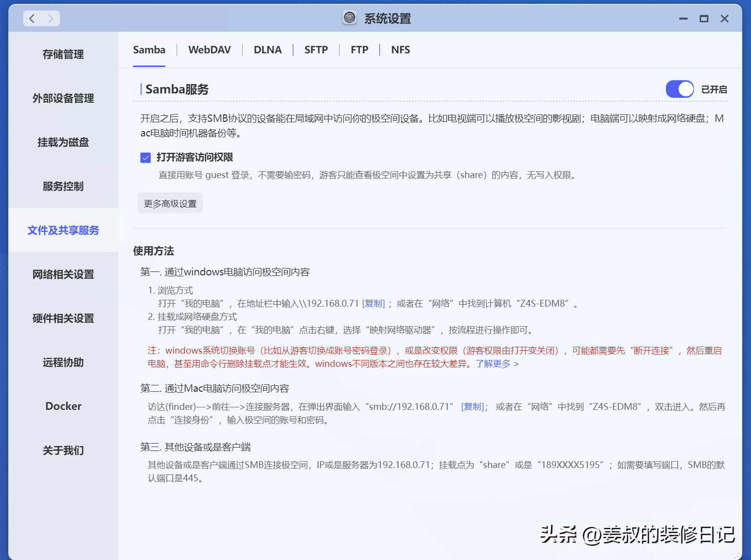Minimize the system settings window
The height and width of the screenshot is (560, 751).
coord(683,19)
